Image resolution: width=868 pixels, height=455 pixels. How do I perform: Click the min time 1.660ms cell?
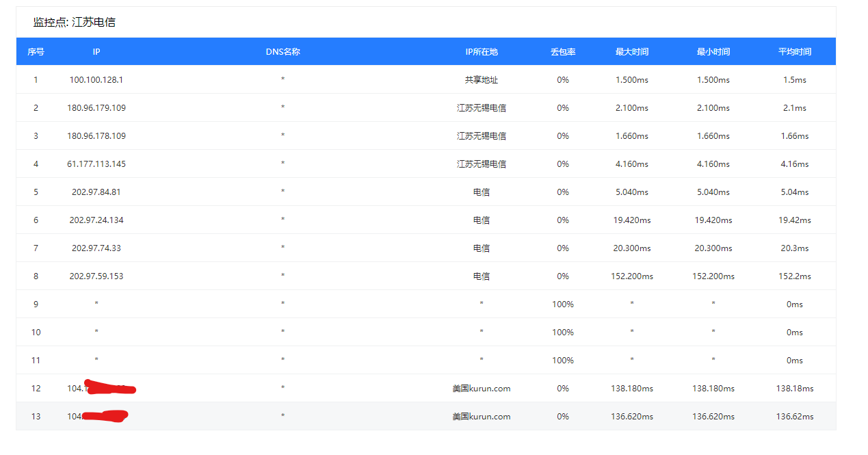click(713, 136)
